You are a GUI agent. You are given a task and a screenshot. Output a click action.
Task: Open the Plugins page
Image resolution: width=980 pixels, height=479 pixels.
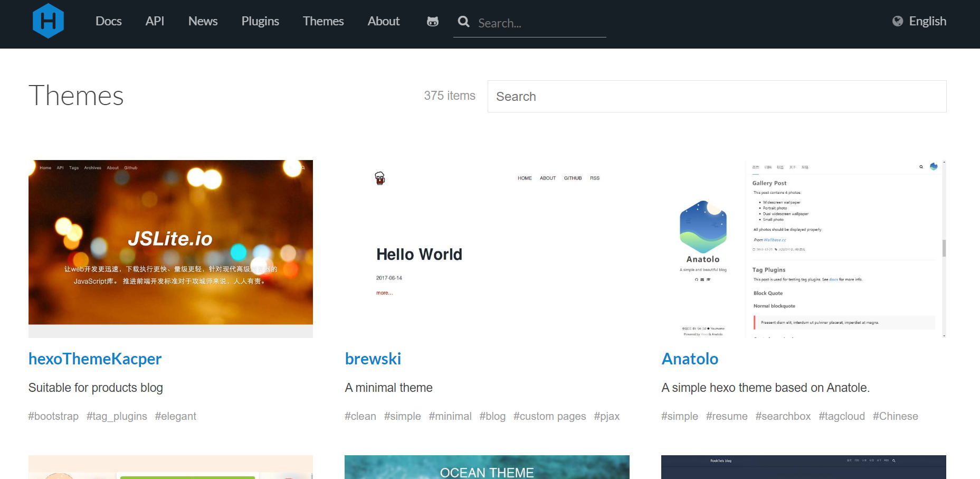[x=260, y=21]
